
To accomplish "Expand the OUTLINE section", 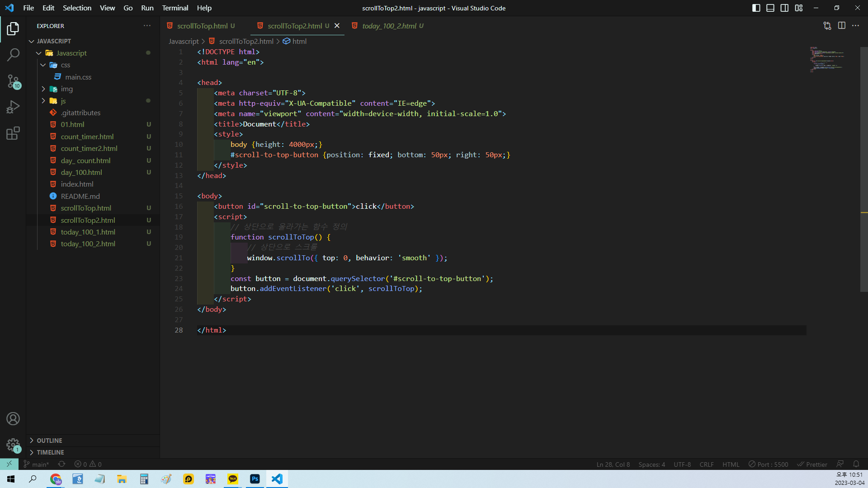I will 49,441.
